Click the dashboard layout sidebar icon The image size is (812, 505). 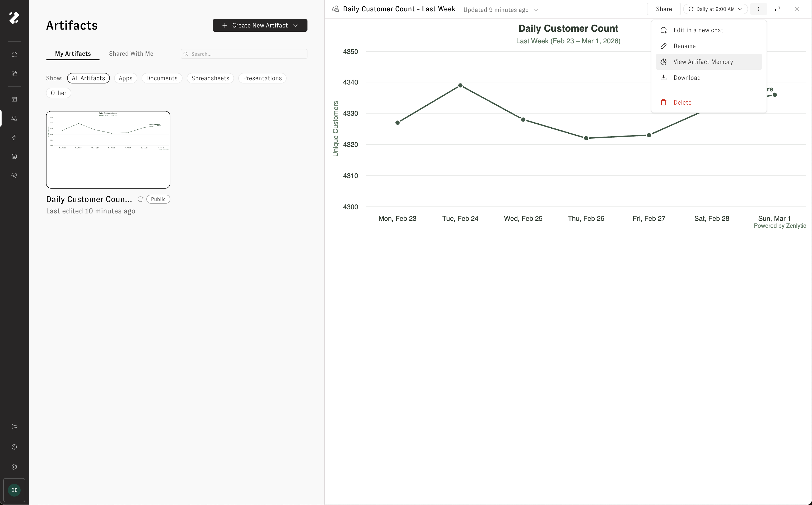click(14, 99)
